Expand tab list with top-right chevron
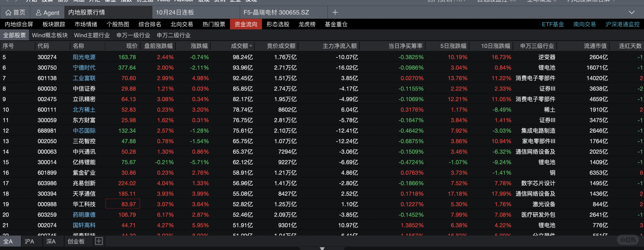Viewport: 644px width, 250px height. click(631, 12)
